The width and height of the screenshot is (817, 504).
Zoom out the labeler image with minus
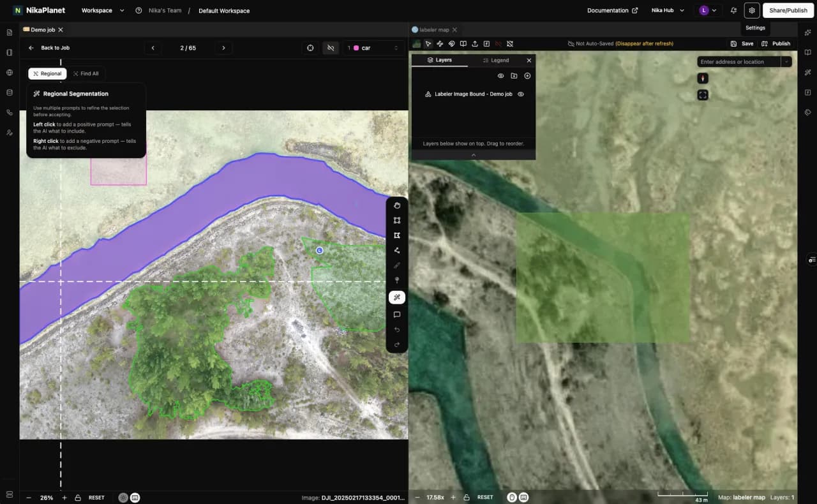[x=29, y=498]
